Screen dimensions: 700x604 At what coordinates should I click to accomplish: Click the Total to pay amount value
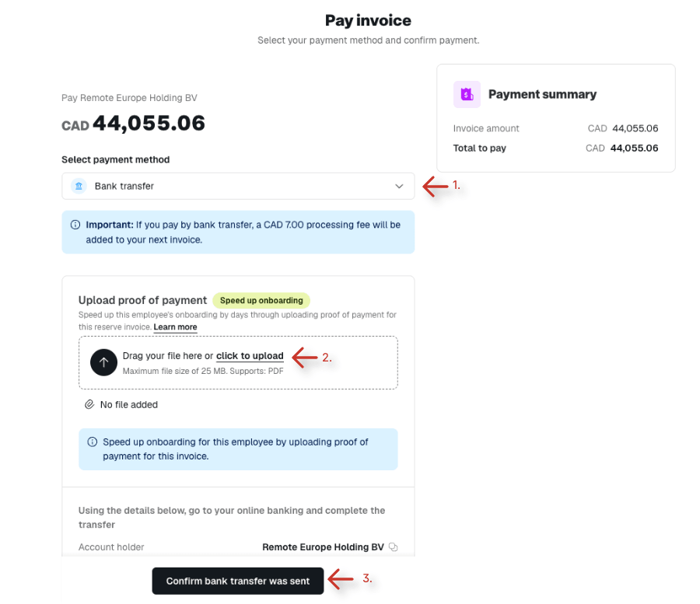622,148
